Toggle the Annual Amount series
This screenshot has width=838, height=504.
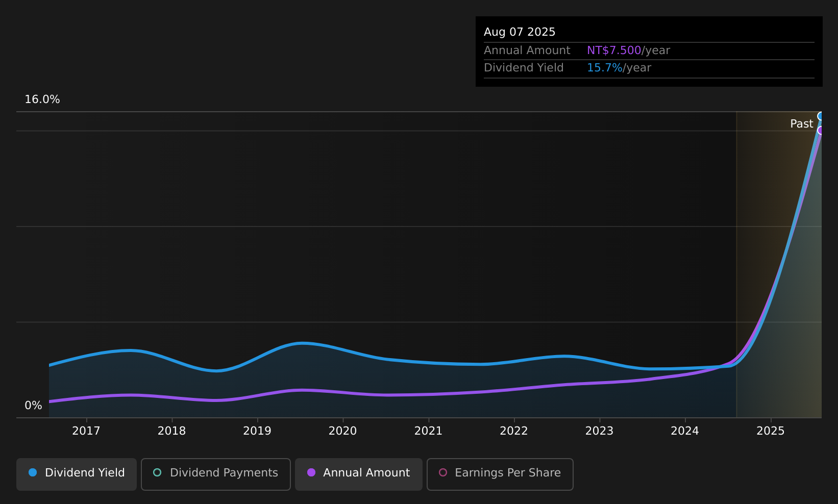pyautogui.click(x=359, y=474)
